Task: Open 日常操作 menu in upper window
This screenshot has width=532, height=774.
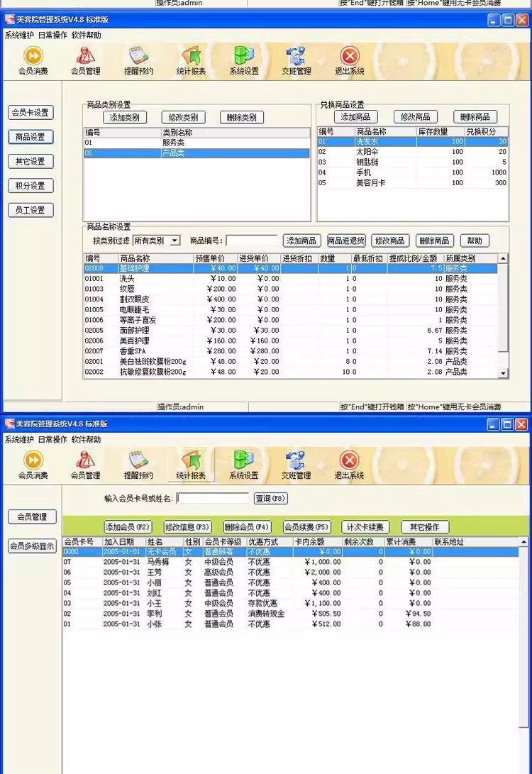Action: point(52,35)
